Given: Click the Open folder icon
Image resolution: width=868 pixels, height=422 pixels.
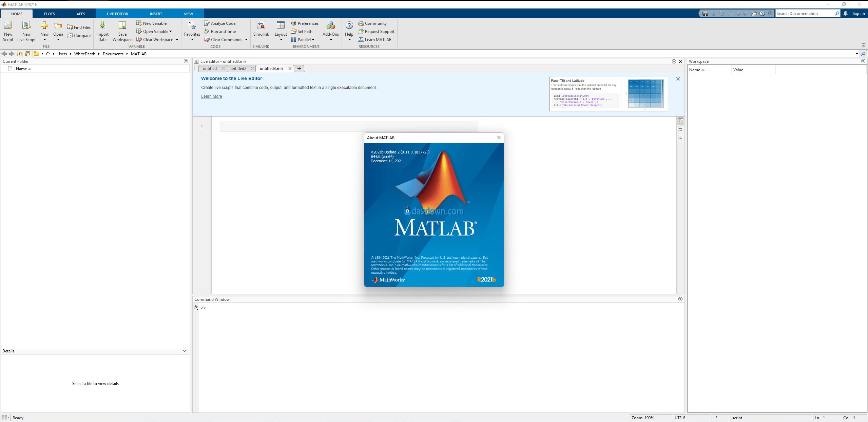Looking at the screenshot, I should click(x=58, y=26).
